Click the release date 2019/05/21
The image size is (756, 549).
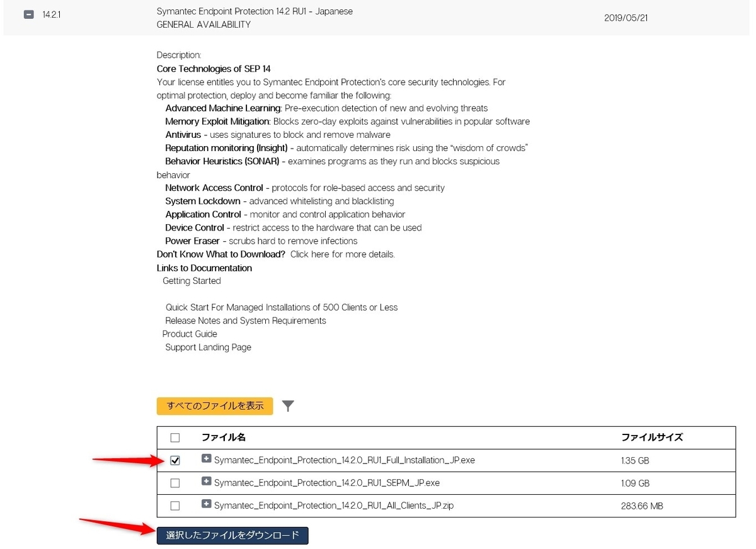626,18
